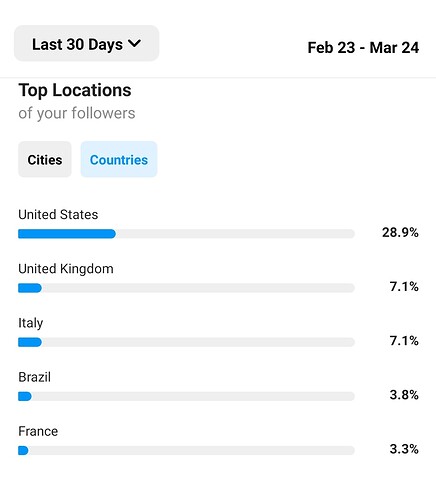Viewport: 436px width, 500px height.
Task: Click the 'of your followers' subtitle
Action: [x=77, y=113]
